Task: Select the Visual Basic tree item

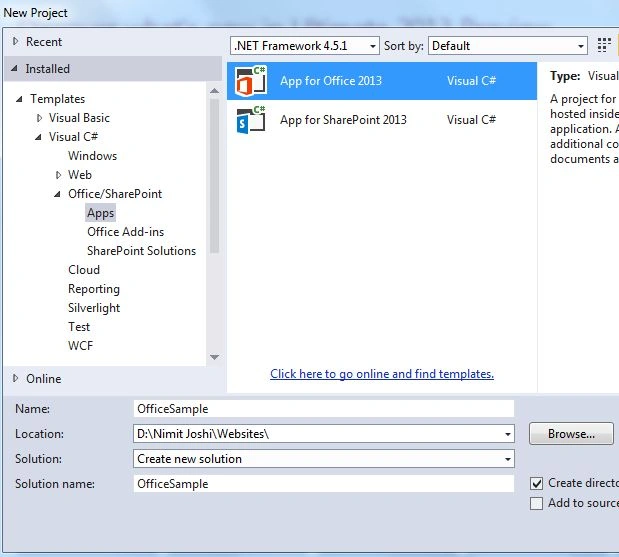Action: pyautogui.click(x=79, y=118)
